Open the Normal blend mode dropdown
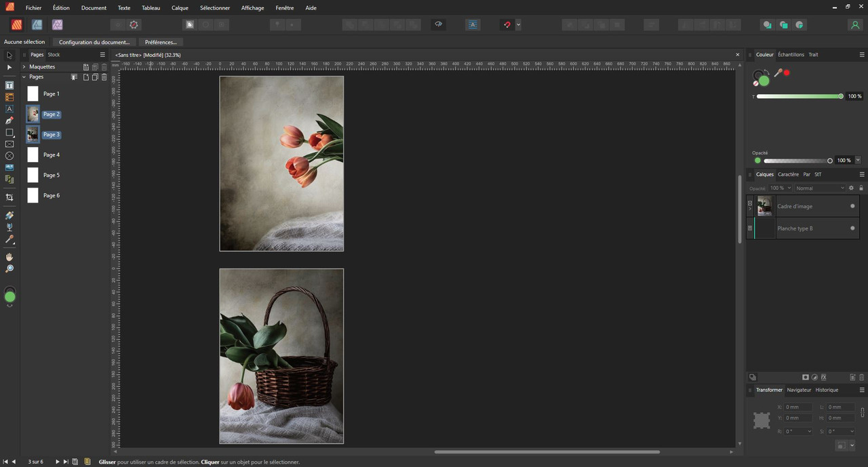The width and height of the screenshot is (868, 467). 820,188
